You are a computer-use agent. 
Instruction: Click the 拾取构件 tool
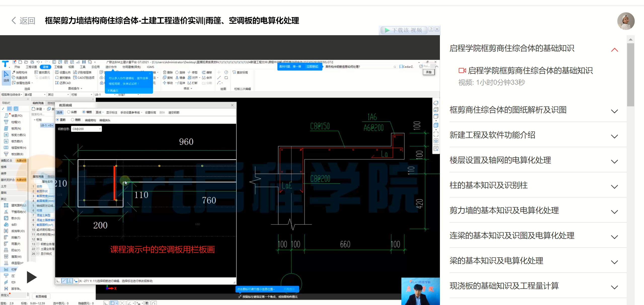point(20,72)
